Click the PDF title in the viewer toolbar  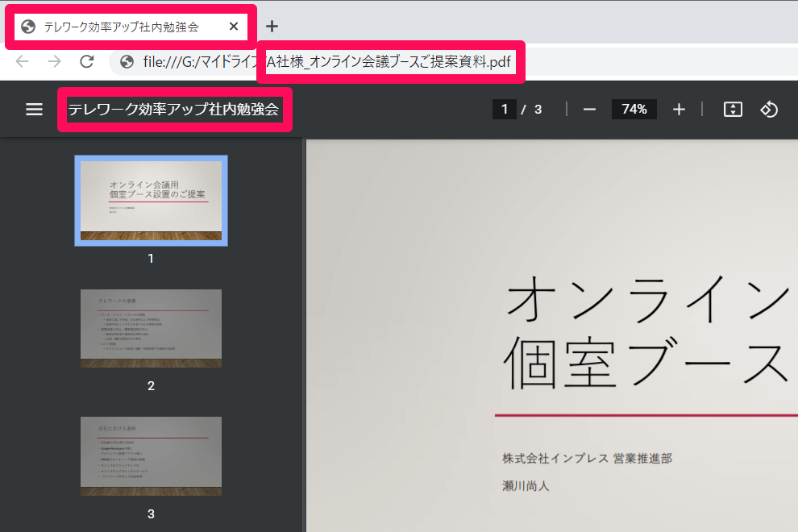173,110
